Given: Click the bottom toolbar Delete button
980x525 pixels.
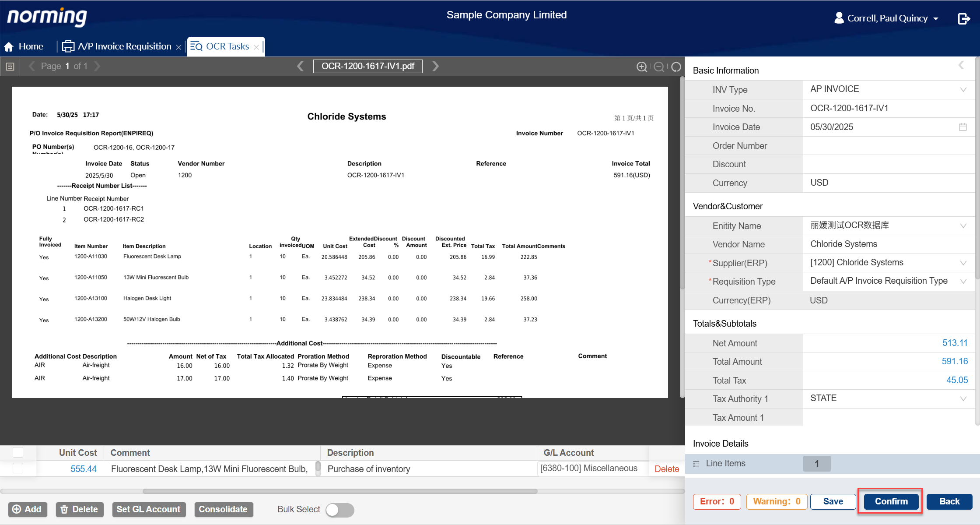Looking at the screenshot, I should pyautogui.click(x=79, y=509).
